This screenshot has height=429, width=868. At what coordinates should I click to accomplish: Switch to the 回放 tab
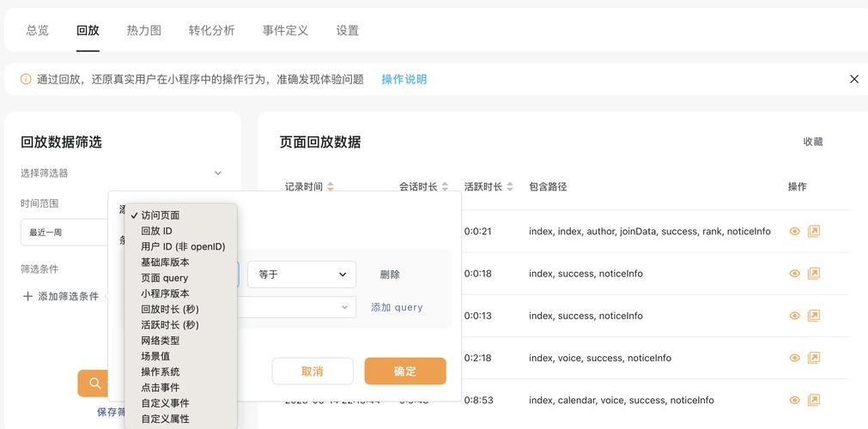[x=88, y=30]
